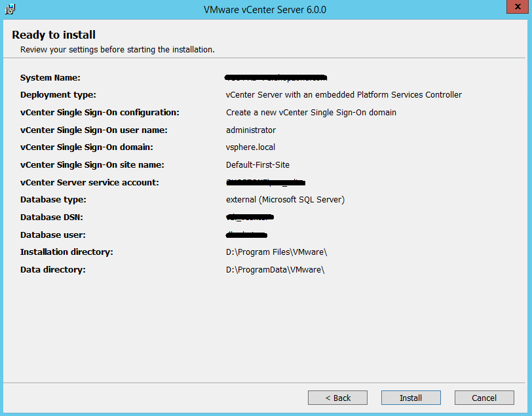Click 'D:\ProgramData\VMware\' path
The image size is (532, 416).
275,270
